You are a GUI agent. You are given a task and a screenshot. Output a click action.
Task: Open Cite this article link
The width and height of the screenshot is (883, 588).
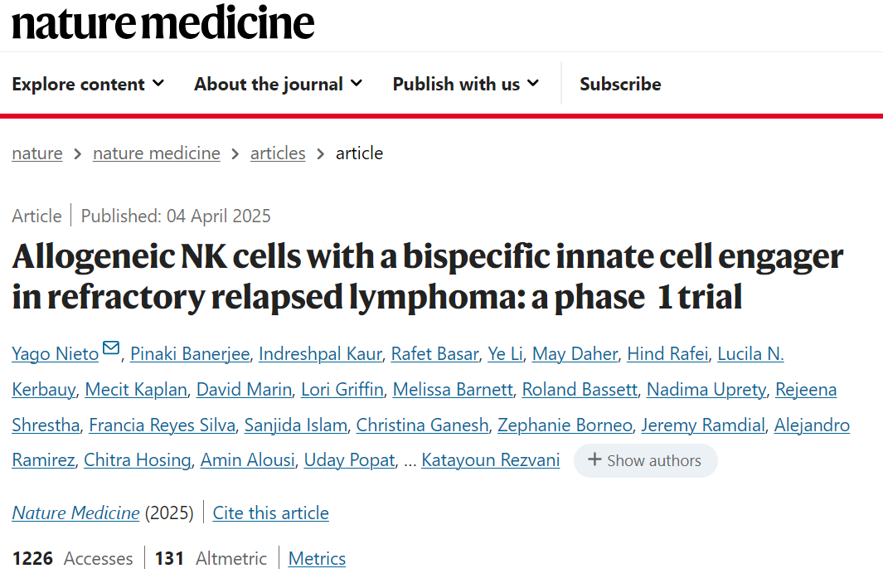271,513
